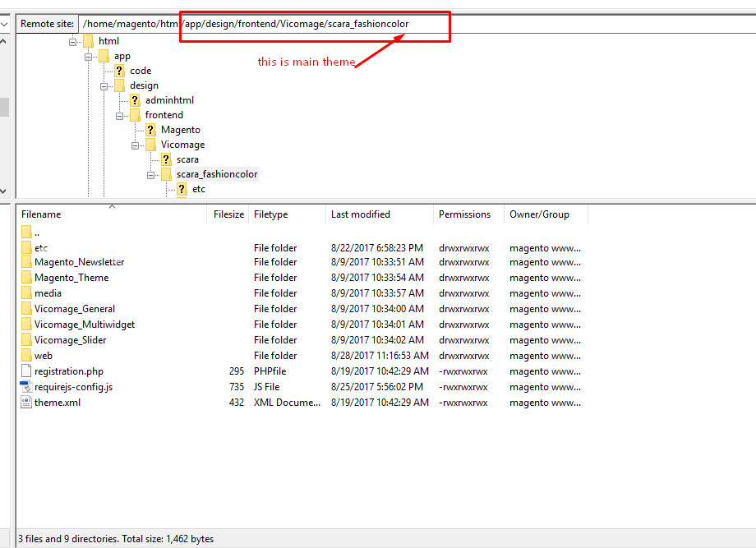Click the html folder icon in tree

point(88,41)
